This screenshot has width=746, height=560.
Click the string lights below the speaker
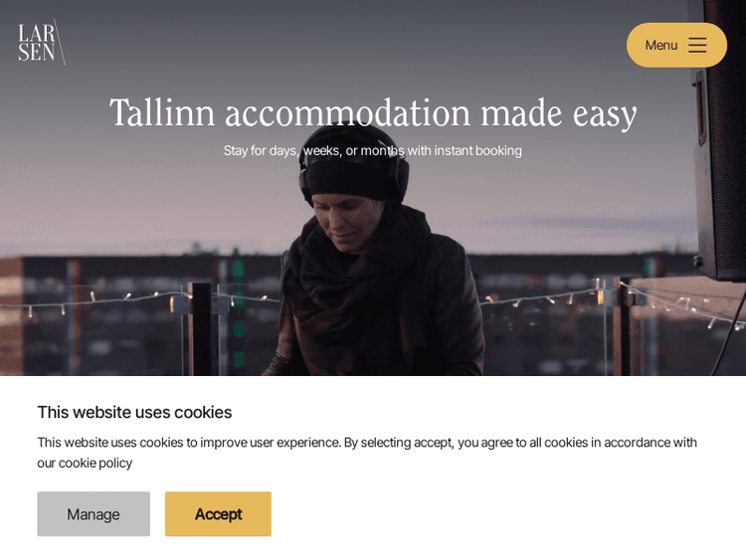click(x=680, y=304)
